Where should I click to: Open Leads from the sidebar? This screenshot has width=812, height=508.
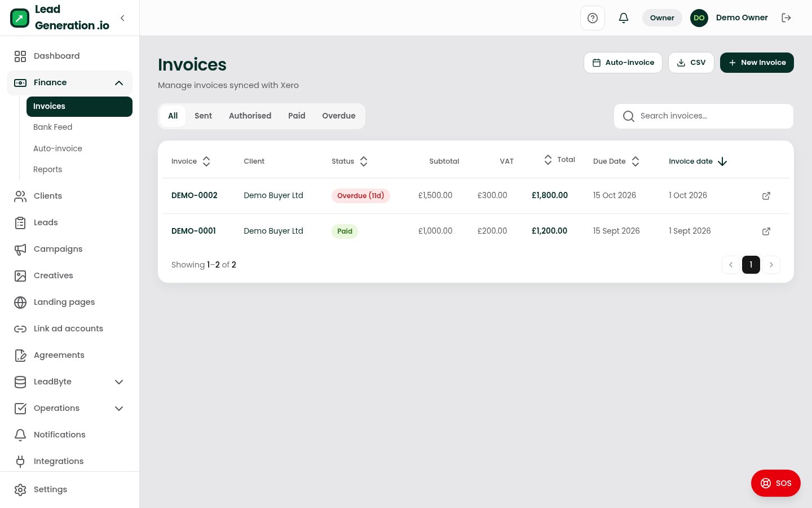coord(69,222)
